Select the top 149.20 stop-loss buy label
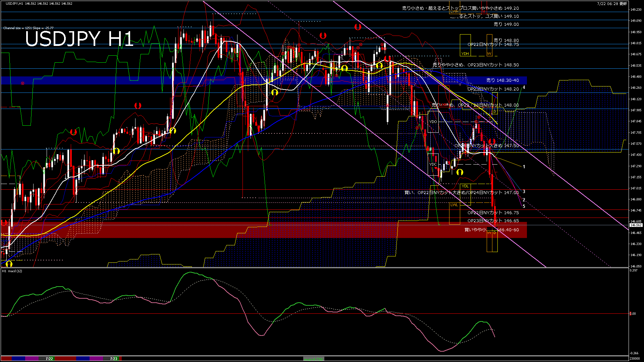Image resolution: width=644 pixels, height=362 pixels. pyautogui.click(x=461, y=8)
